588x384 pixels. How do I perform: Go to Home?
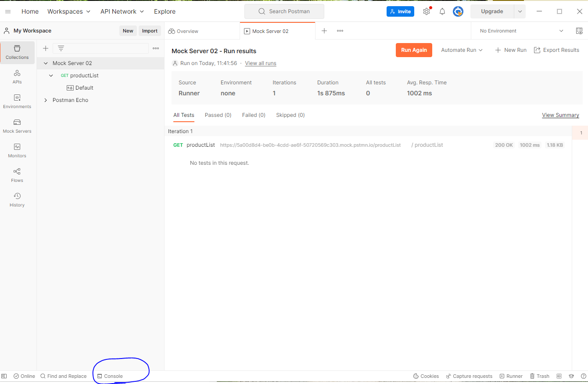[30, 11]
